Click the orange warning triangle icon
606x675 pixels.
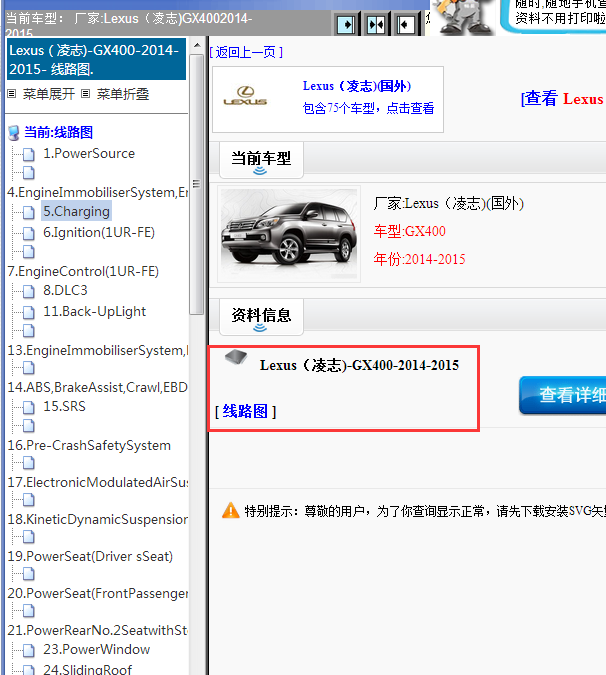tap(231, 511)
